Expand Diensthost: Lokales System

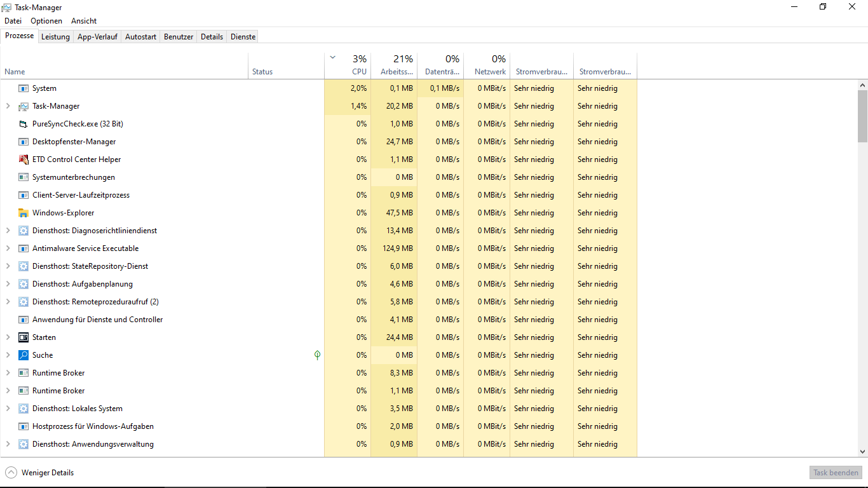[8, 409]
